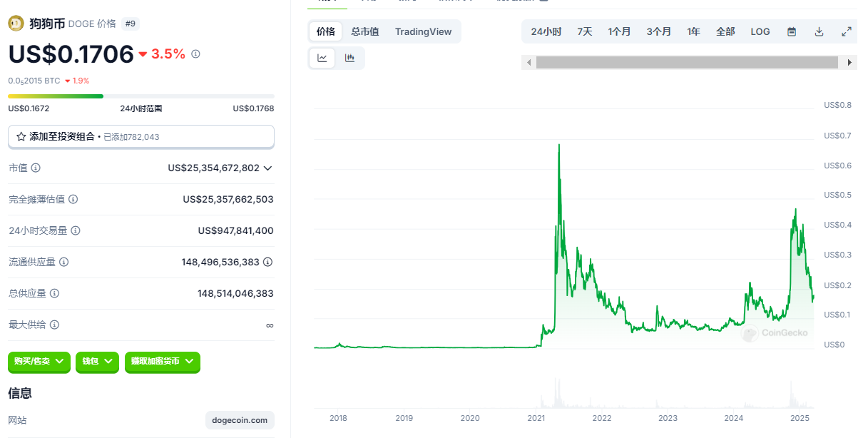The width and height of the screenshot is (868, 438).
Task: Select the 总市值 chart tab
Action: pyautogui.click(x=365, y=31)
